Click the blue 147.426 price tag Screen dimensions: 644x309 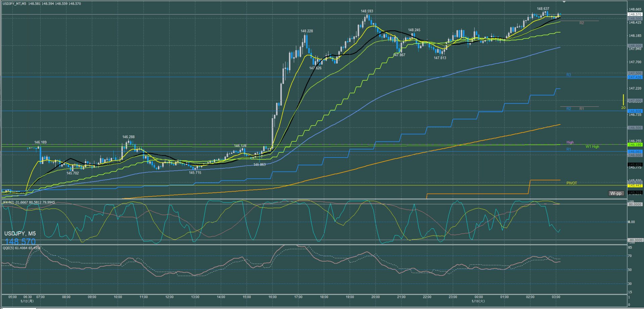click(x=635, y=77)
